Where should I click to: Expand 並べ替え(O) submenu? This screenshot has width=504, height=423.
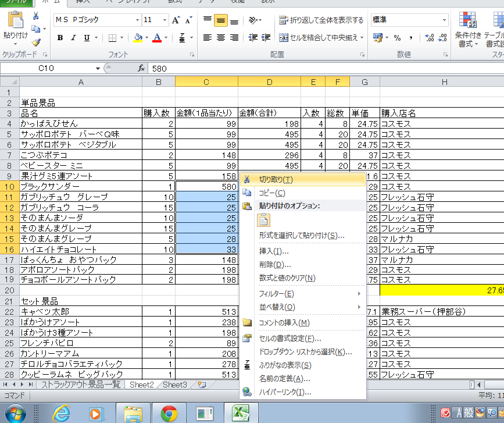pos(302,307)
